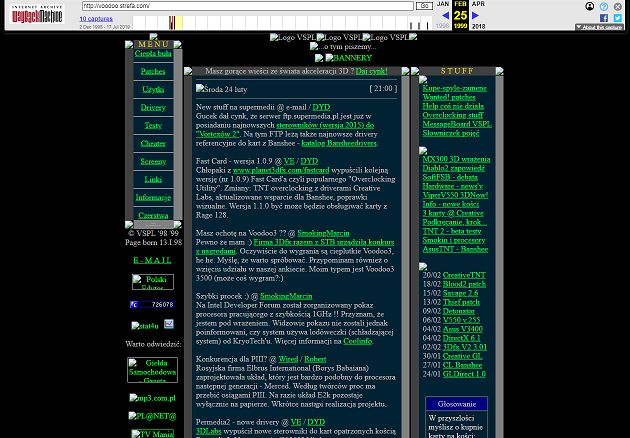Open AsusTNT - Banshee link

455,249
